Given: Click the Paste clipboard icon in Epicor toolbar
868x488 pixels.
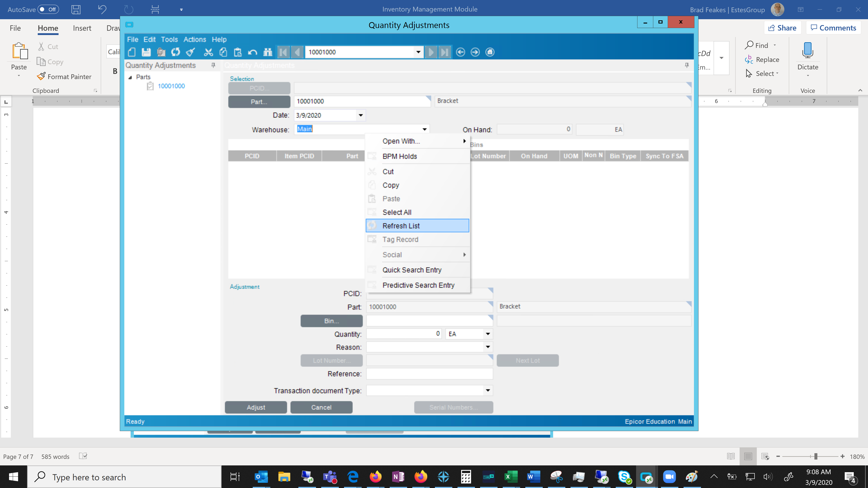Looking at the screenshot, I should pos(238,52).
